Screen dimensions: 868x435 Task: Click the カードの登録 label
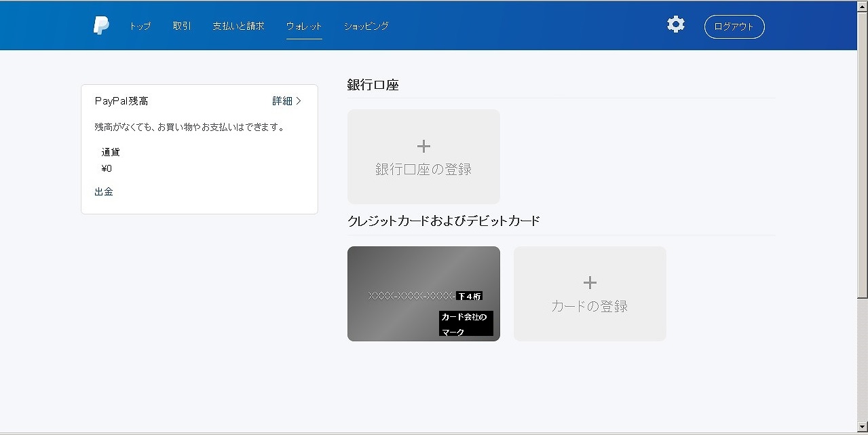(x=590, y=306)
